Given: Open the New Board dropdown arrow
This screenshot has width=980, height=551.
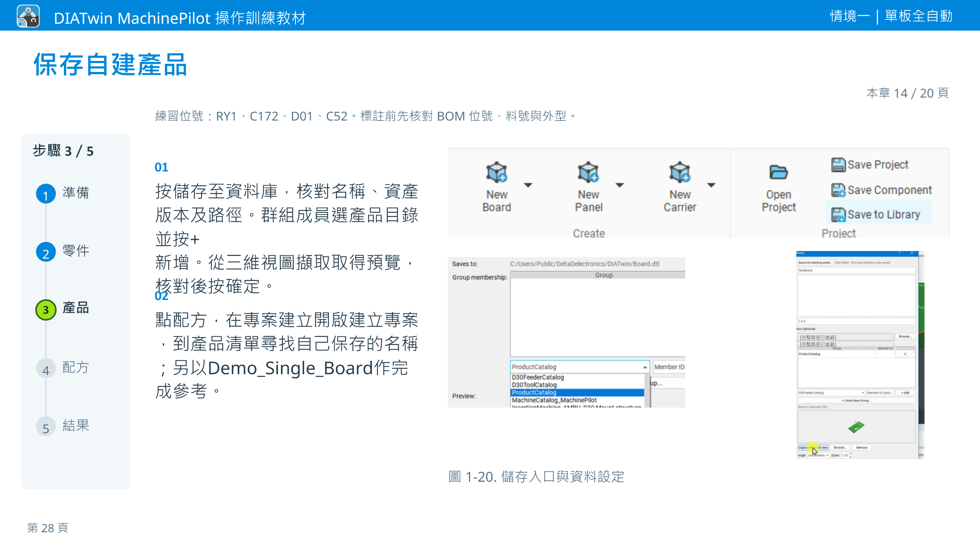Looking at the screenshot, I should pos(528,185).
